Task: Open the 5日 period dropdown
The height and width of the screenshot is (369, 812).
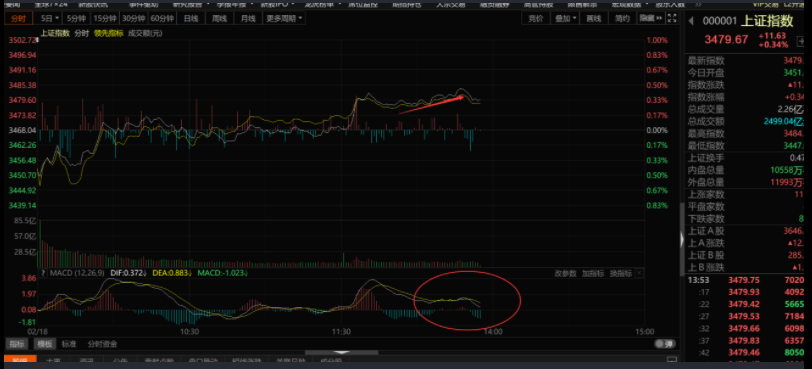Action: (50, 19)
